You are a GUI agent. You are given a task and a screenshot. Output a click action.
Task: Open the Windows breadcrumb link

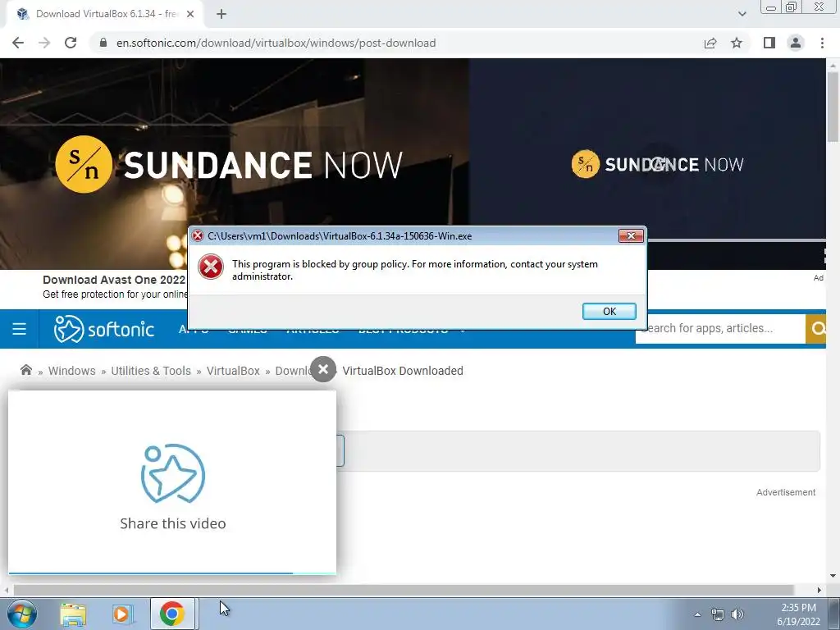pyautogui.click(x=72, y=371)
